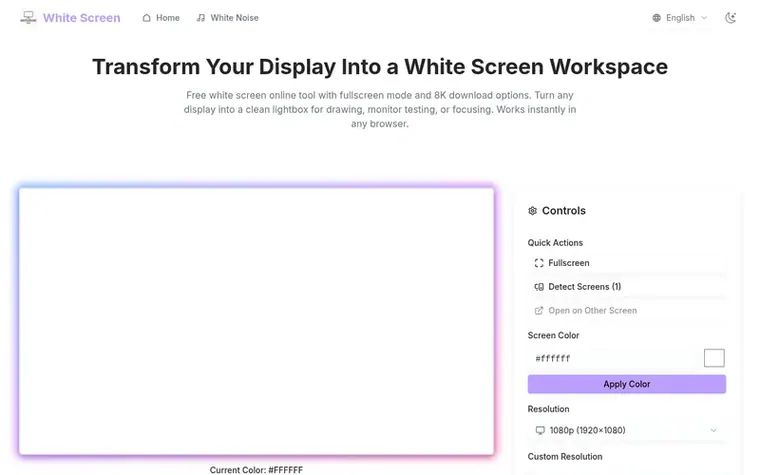Click the Open on Other Screen icon

click(539, 311)
